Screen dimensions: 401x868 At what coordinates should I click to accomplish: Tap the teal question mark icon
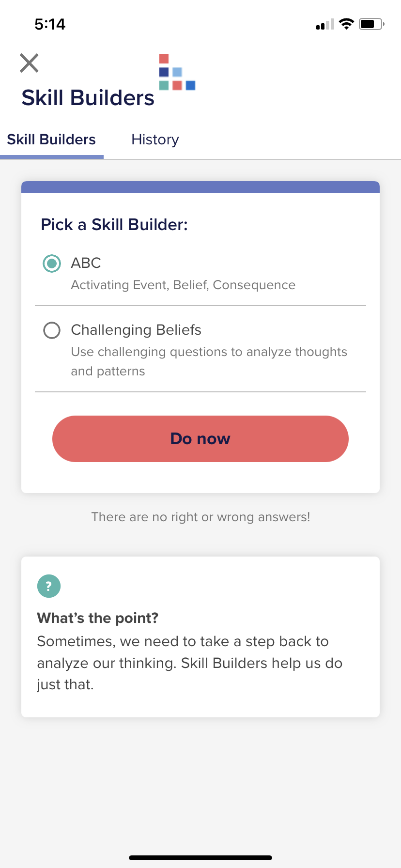[x=49, y=586]
